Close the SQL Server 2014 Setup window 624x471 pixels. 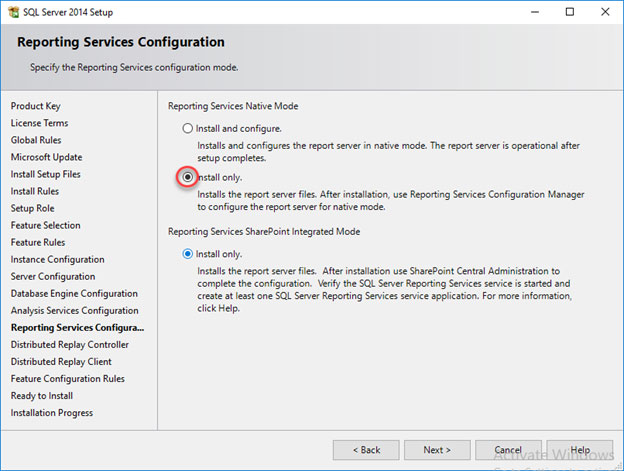click(605, 12)
